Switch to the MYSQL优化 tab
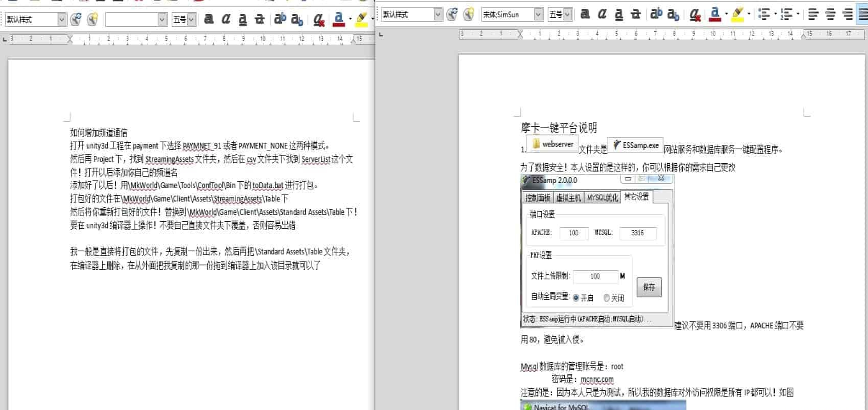Viewport: 868px width, 410px height. pyautogui.click(x=602, y=198)
